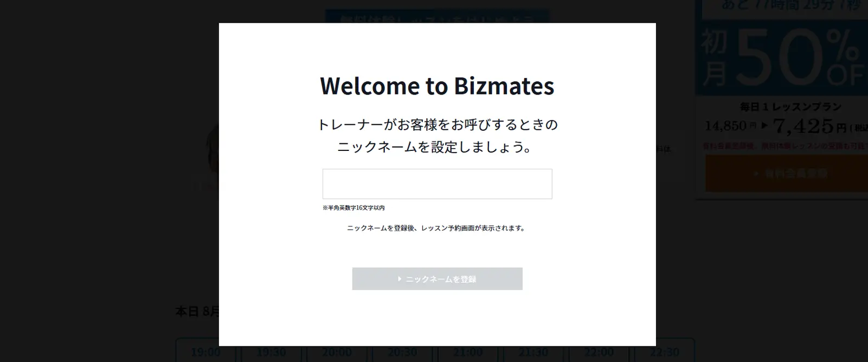The image size is (868, 362).
Task: Click the ※半角英数字16文字以内 hint text
Action: tap(353, 208)
